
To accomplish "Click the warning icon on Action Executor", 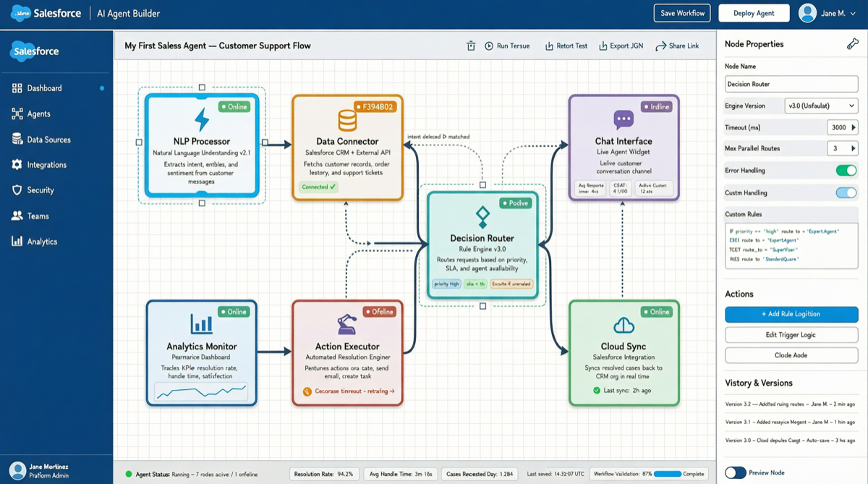I will (307, 391).
